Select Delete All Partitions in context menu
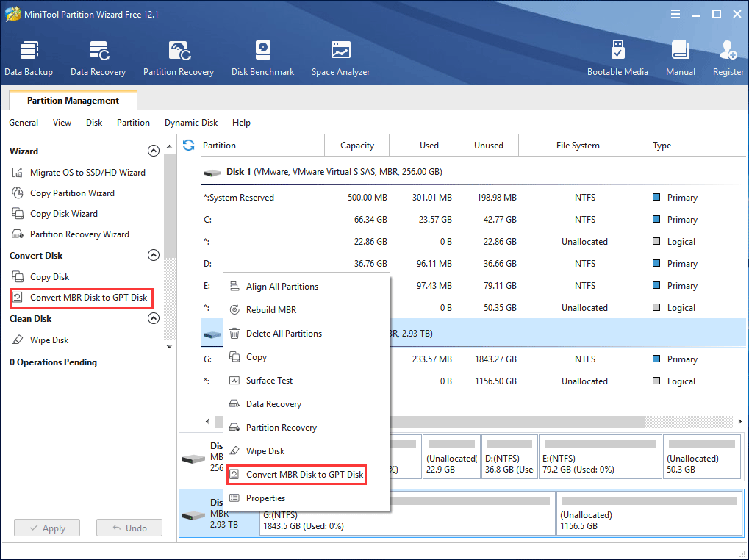The width and height of the screenshot is (749, 560). (x=308, y=333)
